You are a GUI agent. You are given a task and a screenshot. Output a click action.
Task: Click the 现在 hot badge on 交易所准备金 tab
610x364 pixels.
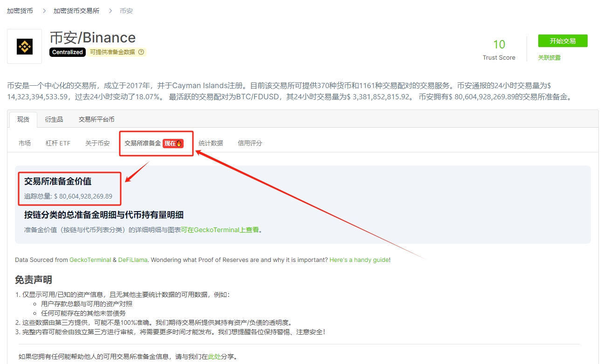click(173, 144)
